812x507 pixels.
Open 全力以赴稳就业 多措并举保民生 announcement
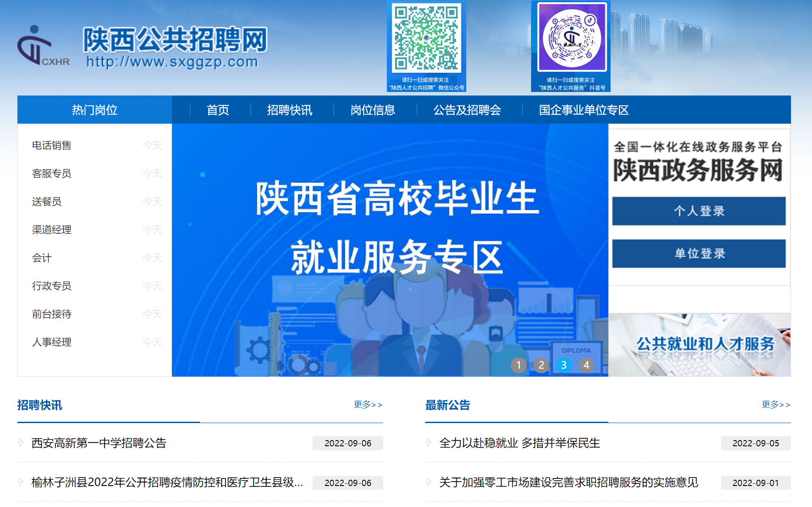pos(519,443)
